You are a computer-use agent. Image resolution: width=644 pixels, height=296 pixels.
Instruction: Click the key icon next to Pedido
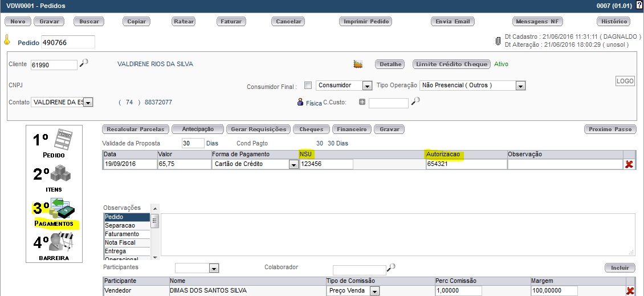point(7,40)
